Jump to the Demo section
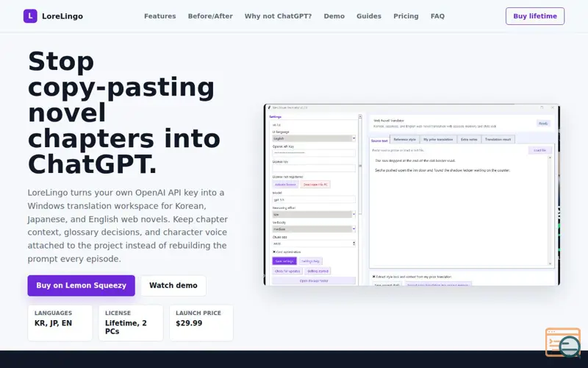The height and width of the screenshot is (368, 588). point(334,16)
